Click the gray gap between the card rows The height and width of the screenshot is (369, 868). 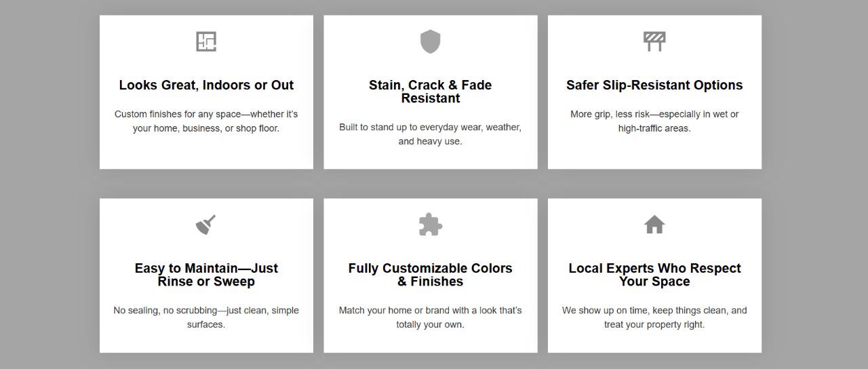(x=431, y=184)
